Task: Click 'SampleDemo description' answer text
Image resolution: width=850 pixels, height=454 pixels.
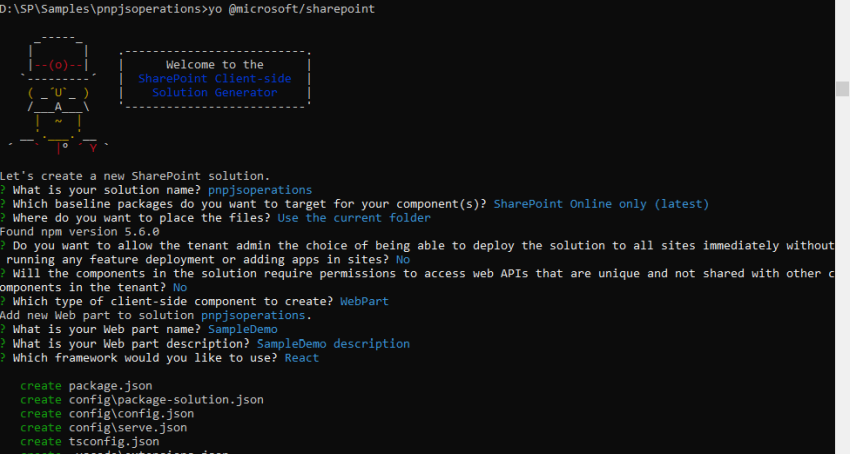Action: [333, 344]
